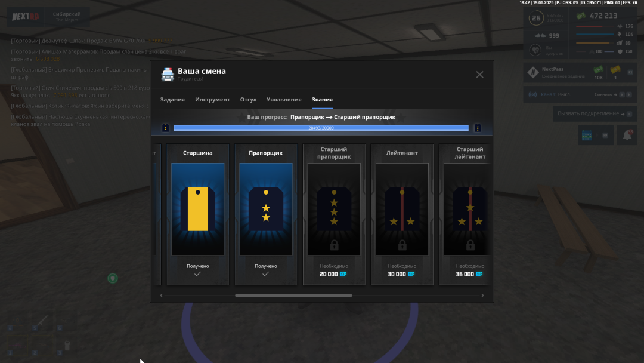The image size is (644, 363).
Task: Click the Прапорщик two-star epaulette image
Action: [x=266, y=209]
